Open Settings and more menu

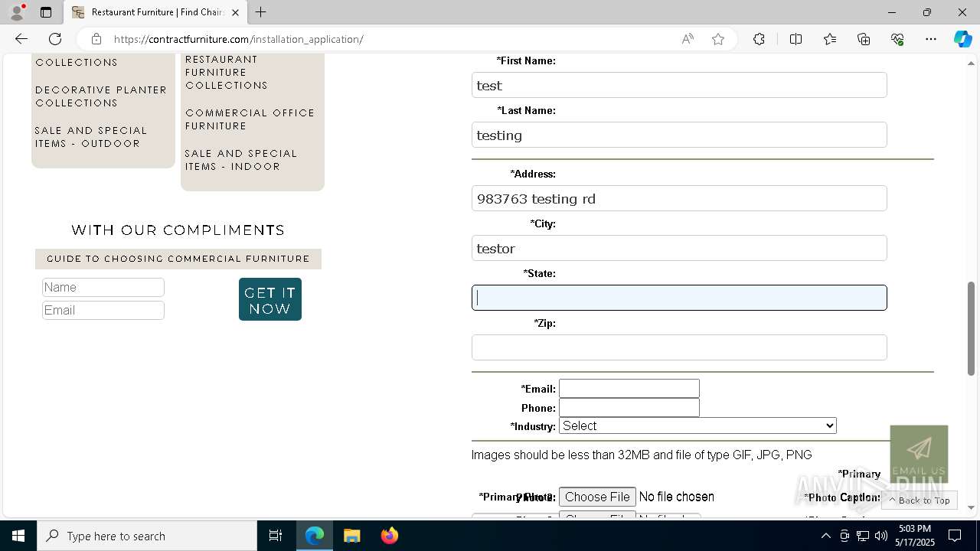[931, 39]
